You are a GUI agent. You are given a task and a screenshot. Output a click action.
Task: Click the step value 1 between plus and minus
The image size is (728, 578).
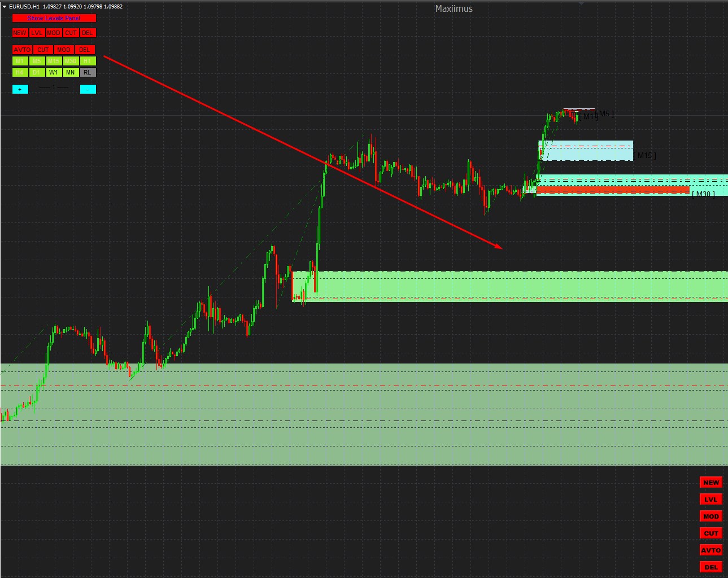[x=54, y=88]
